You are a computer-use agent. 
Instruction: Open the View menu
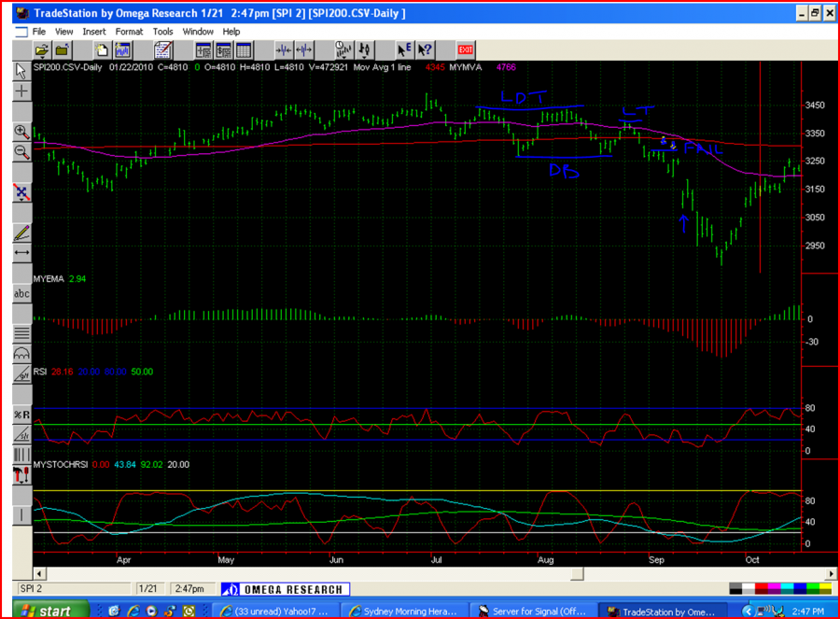pyautogui.click(x=63, y=32)
